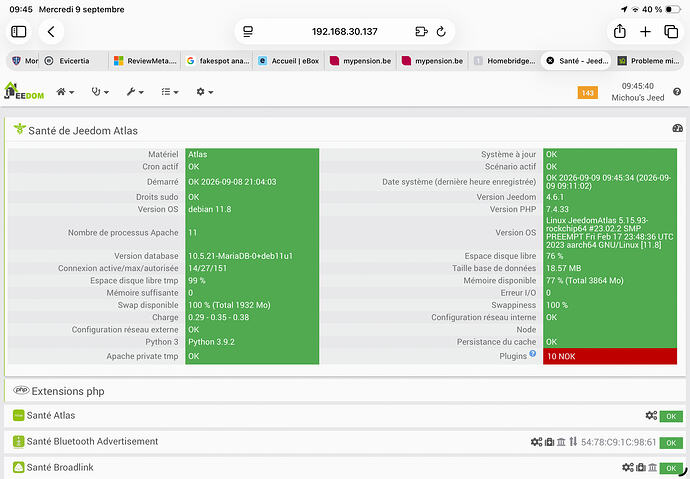Click the value 10.5.21-MariaDB-0+deb11u1
690x479 pixels.
[240, 256]
